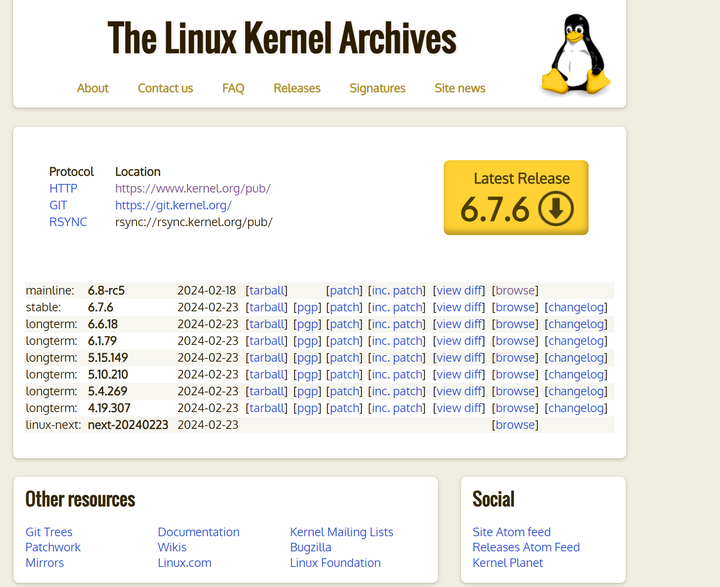The width and height of the screenshot is (720, 587).
Task: Go to the Contact us page
Action: [165, 88]
